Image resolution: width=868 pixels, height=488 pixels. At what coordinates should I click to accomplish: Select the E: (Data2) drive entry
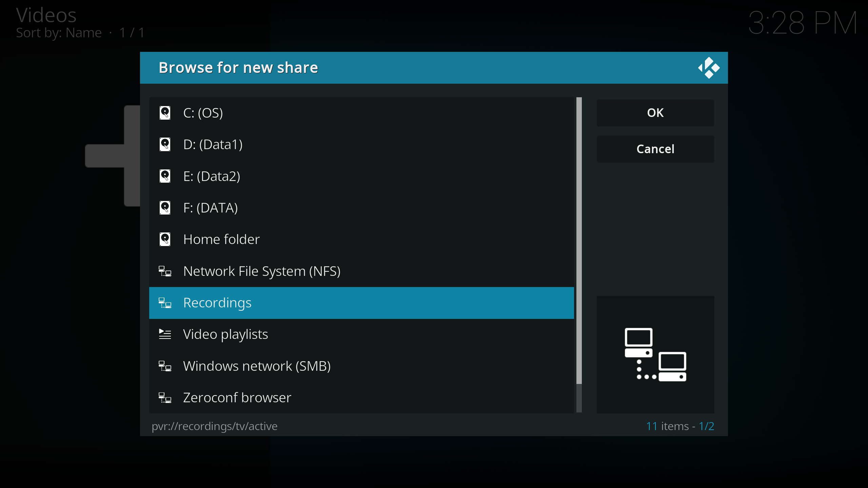click(361, 176)
